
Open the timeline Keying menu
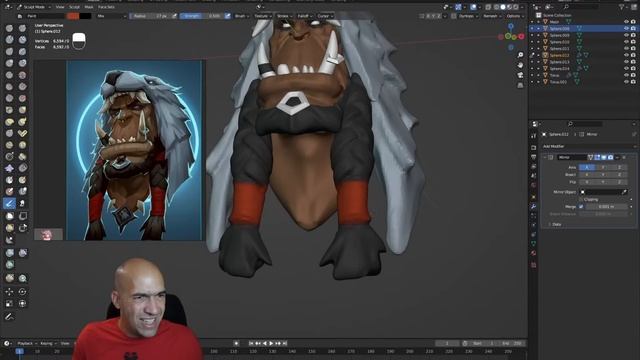[x=48, y=343]
